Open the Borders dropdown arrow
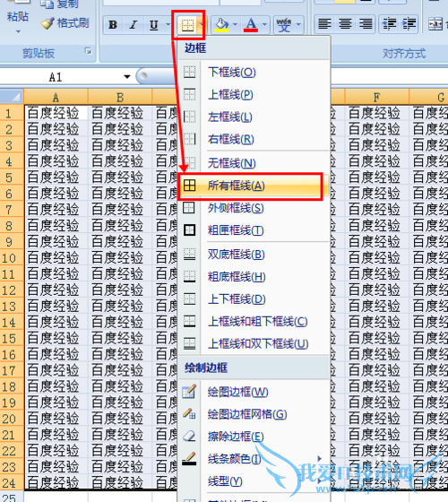This screenshot has width=448, height=502. pyautogui.click(x=201, y=25)
